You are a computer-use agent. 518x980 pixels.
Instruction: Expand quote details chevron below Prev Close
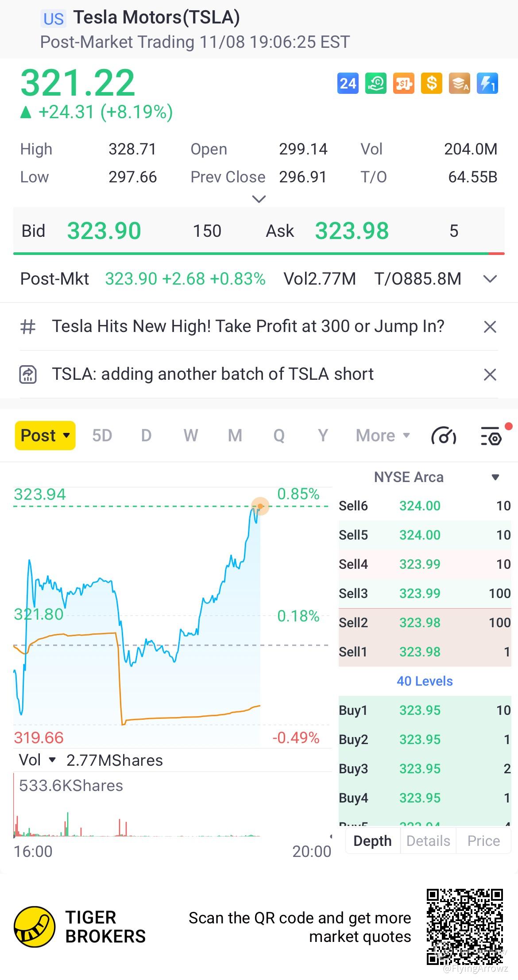(x=259, y=199)
